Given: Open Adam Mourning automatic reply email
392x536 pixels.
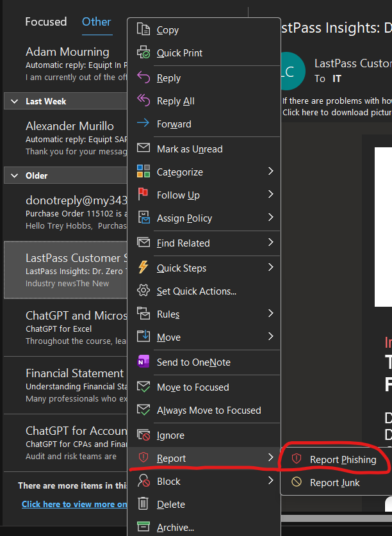Looking at the screenshot, I should pos(66,63).
